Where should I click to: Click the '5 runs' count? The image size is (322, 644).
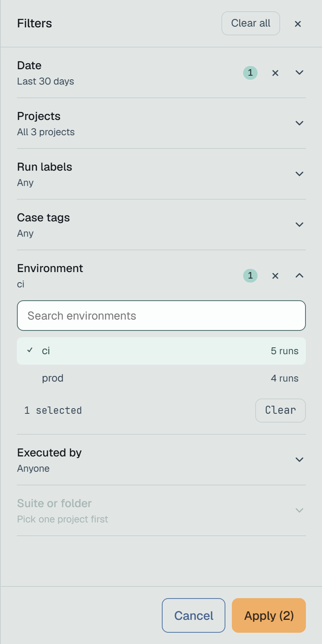[x=285, y=351]
